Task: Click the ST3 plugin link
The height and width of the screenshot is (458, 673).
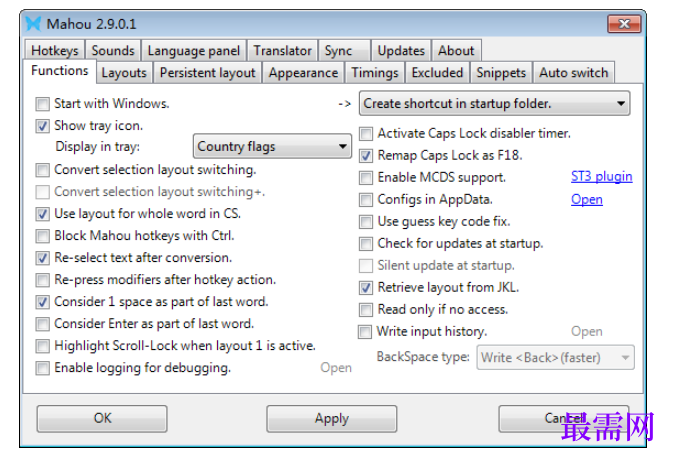Action: click(x=601, y=176)
